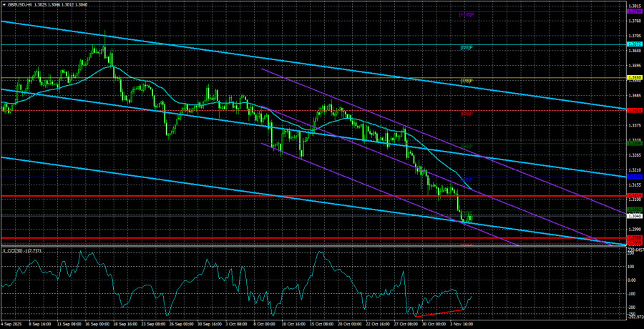Image resolution: width=644 pixels, height=329 pixels.
Task: Click the 1.3815 price scale value
Action: [x=633, y=4]
